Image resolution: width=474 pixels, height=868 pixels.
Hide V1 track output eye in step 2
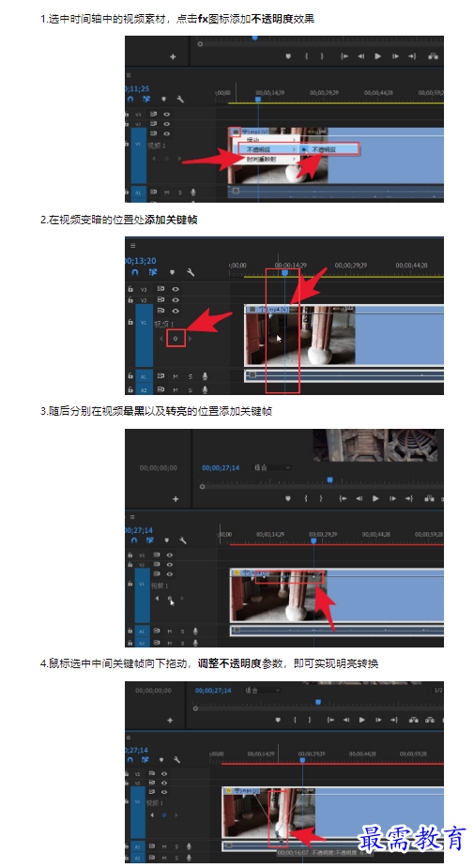(176, 311)
